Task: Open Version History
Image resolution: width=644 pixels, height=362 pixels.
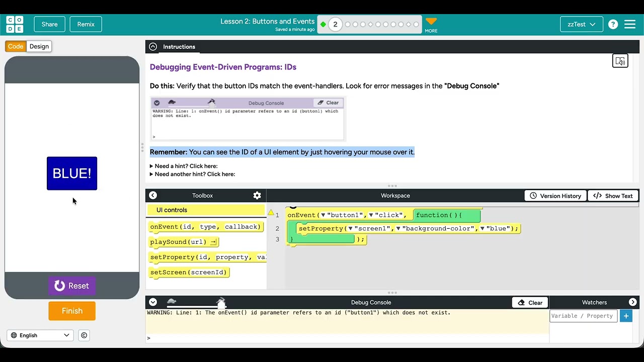Action: click(x=555, y=196)
